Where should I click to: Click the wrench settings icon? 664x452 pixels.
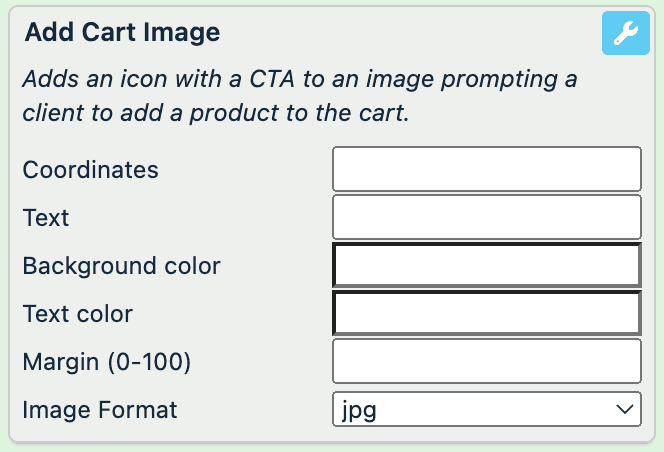click(x=626, y=33)
